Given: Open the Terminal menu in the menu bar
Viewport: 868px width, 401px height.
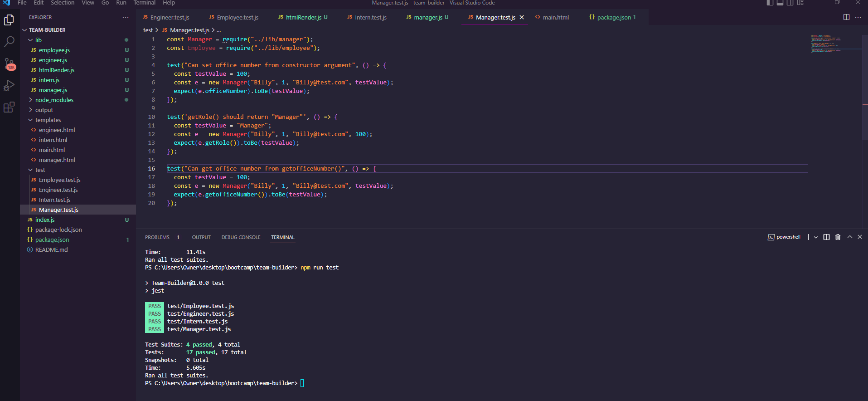Looking at the screenshot, I should pyautogui.click(x=145, y=3).
